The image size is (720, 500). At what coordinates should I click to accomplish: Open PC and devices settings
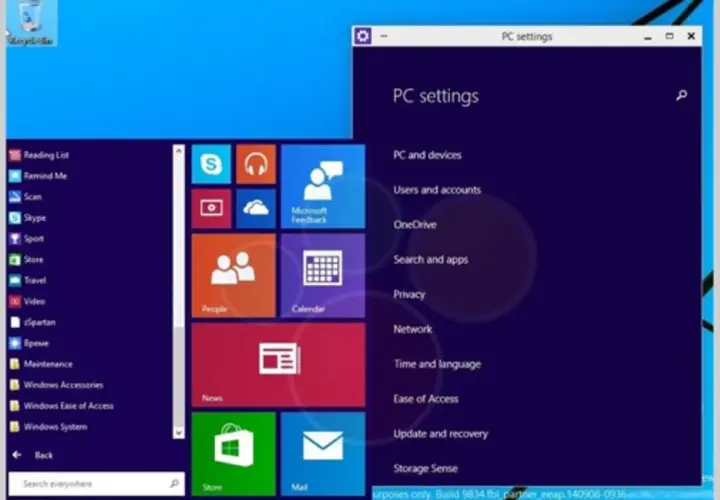click(427, 155)
